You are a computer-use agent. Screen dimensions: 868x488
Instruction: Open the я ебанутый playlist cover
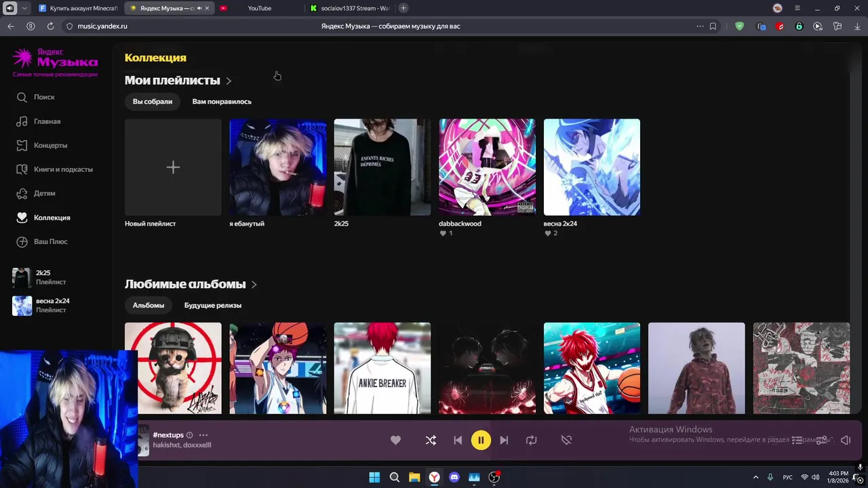277,167
